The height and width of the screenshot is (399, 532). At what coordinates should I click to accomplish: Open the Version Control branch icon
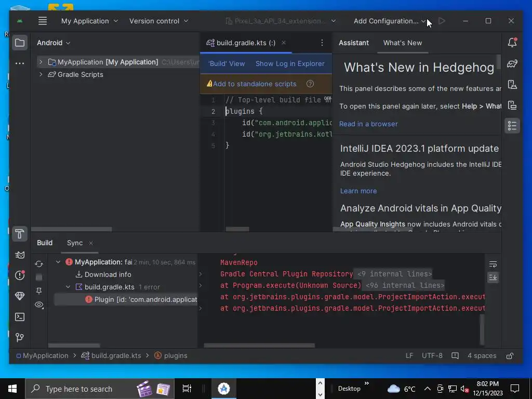pyautogui.click(x=20, y=337)
